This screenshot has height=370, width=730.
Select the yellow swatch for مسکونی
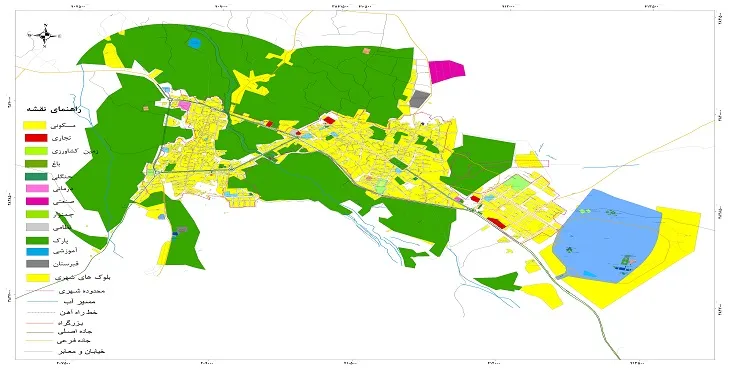tap(34, 125)
